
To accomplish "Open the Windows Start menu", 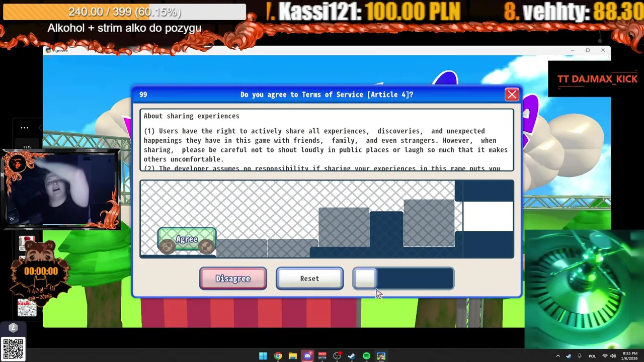I will (263, 356).
